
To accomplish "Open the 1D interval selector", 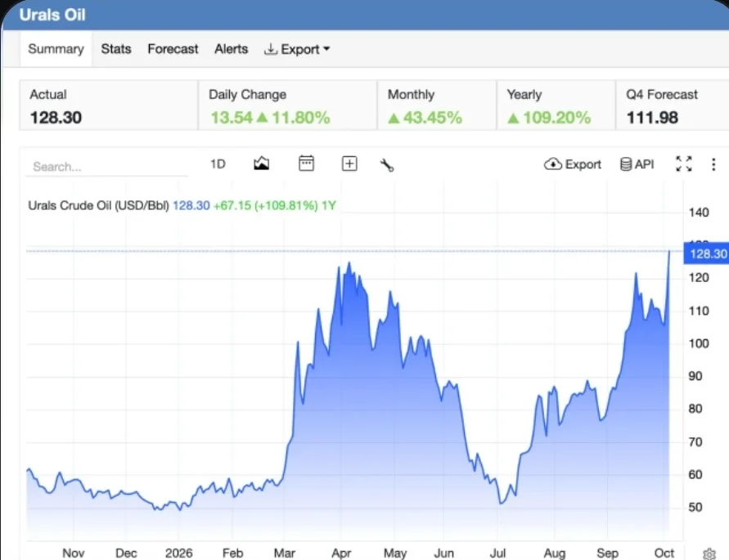I will (218, 164).
